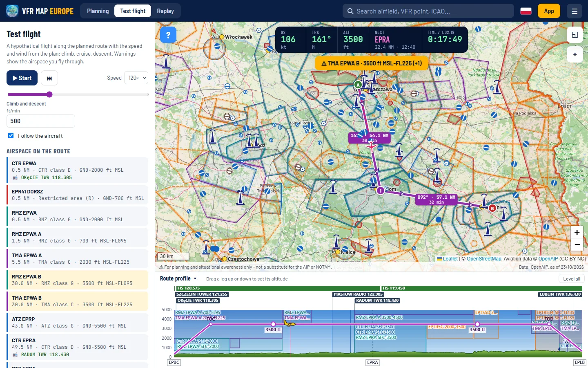Click the map layers icon
Image resolution: width=588 pixels, height=368 pixels.
[x=575, y=54]
